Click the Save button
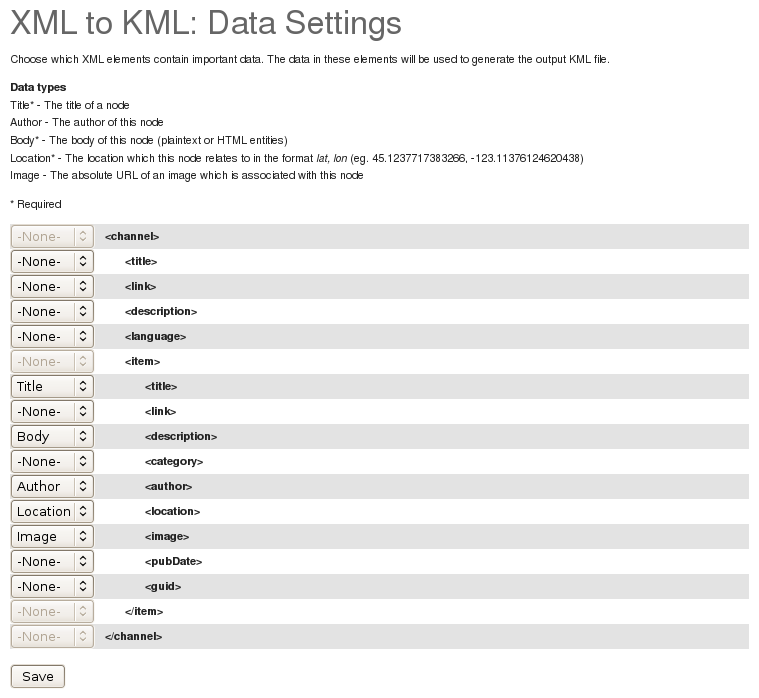Screen dimensions: 759x698 (37, 676)
